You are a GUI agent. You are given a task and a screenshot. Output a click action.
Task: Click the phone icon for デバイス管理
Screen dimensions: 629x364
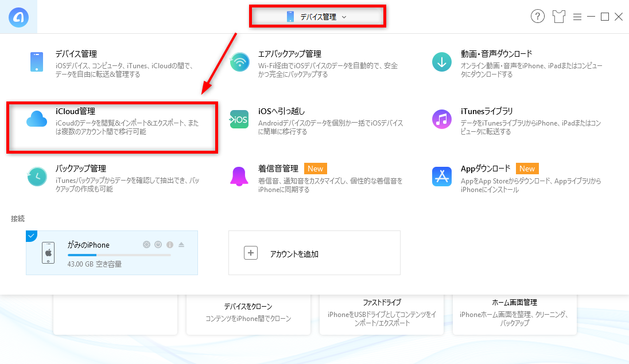(x=37, y=62)
